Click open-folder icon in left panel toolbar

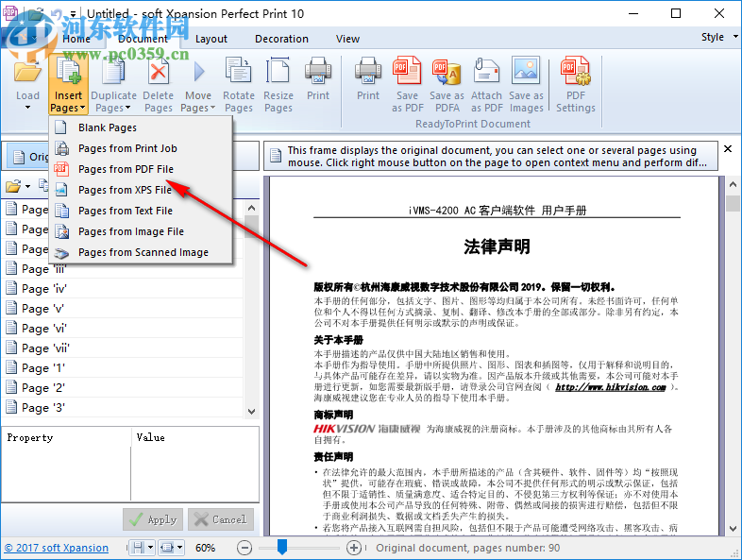13,186
